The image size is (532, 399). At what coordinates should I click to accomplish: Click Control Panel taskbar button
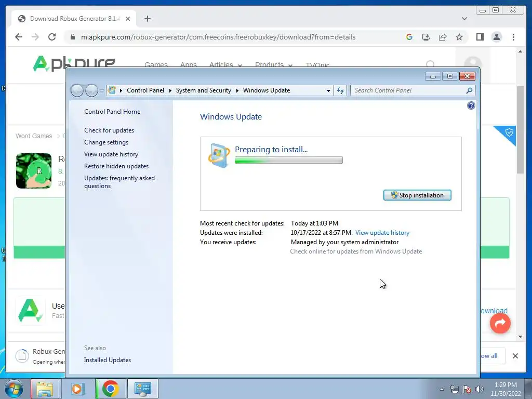[x=142, y=389]
